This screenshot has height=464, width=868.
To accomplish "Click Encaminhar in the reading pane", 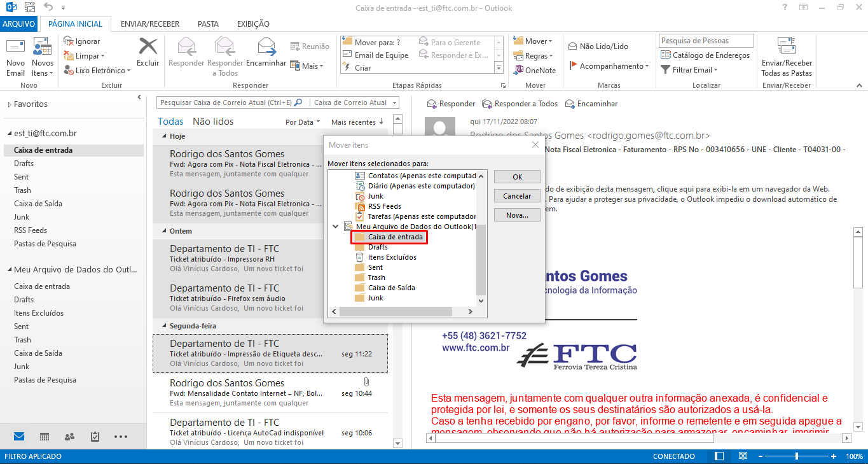I will pos(591,104).
